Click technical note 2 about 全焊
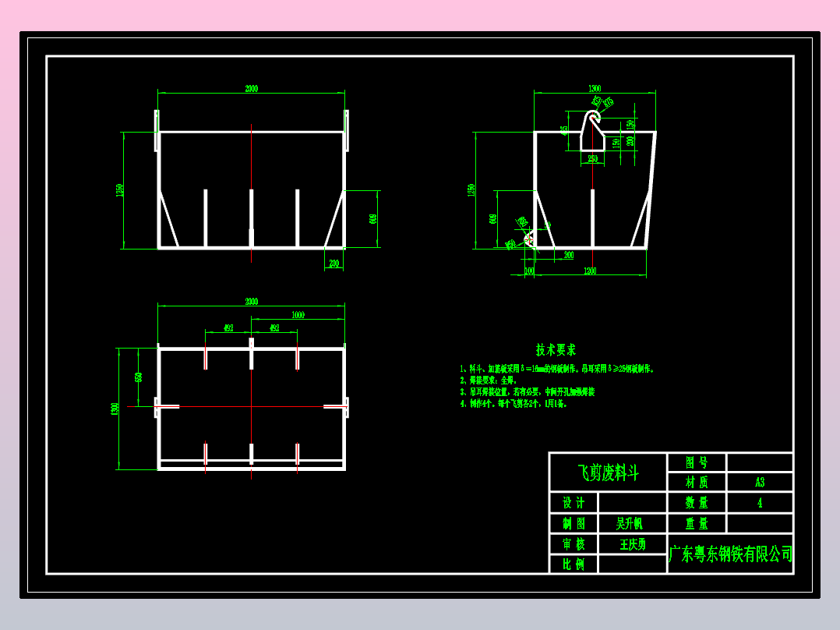 click(488, 380)
